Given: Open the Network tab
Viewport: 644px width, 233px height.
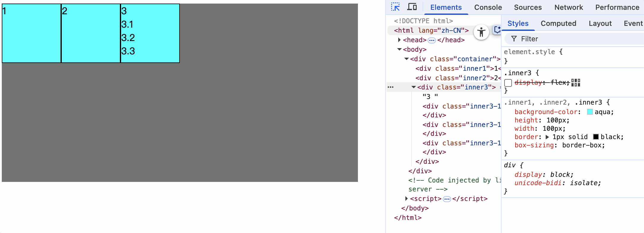Looking at the screenshot, I should tap(569, 7).
